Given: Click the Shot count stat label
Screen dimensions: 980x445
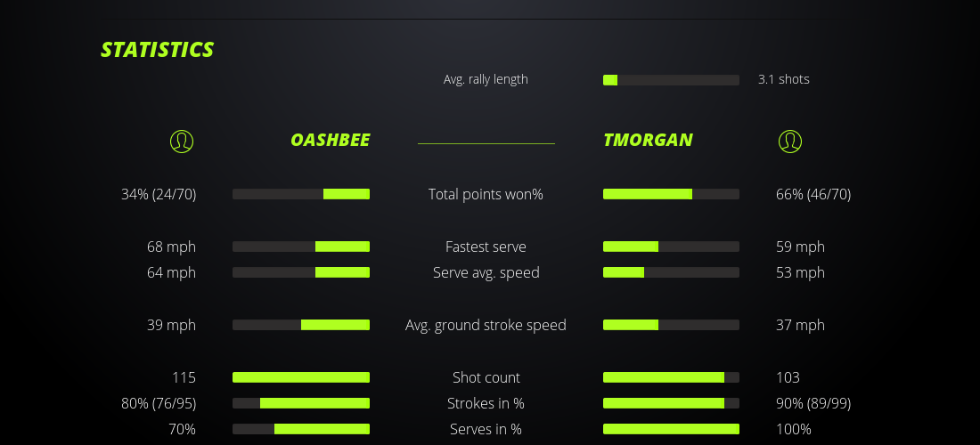Looking at the screenshot, I should [486, 377].
